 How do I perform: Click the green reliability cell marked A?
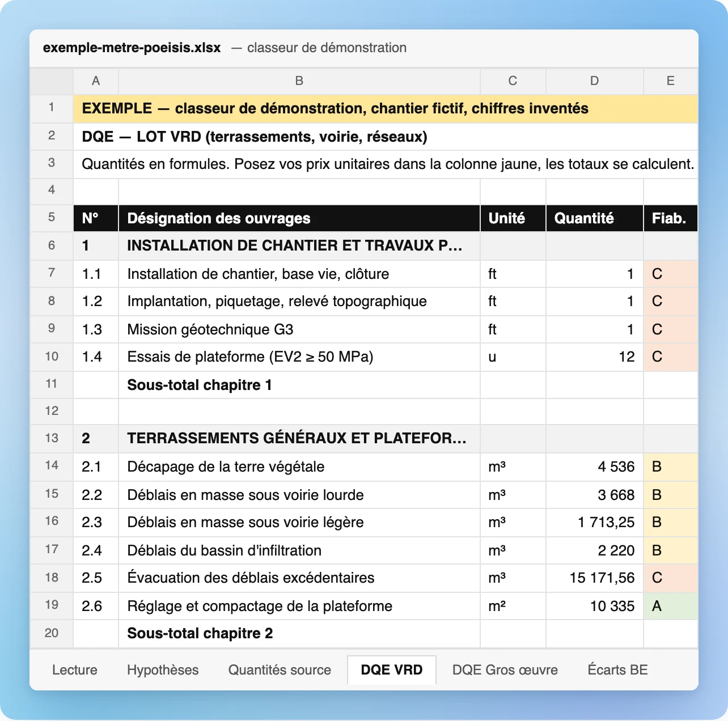(671, 606)
